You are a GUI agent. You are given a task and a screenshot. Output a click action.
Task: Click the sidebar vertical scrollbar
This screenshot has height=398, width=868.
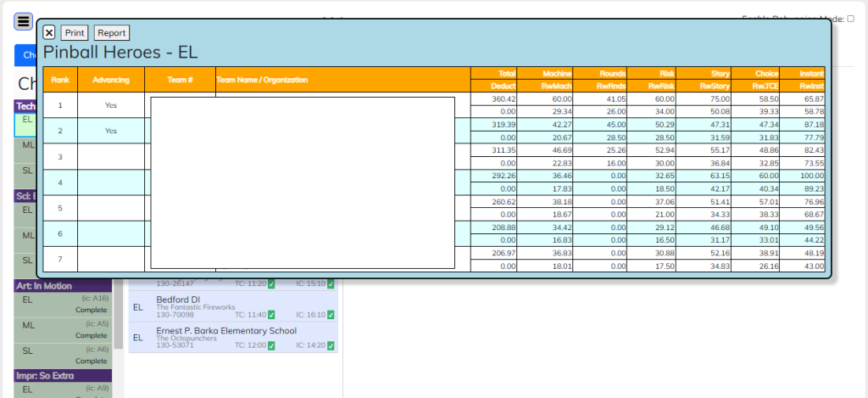click(119, 313)
